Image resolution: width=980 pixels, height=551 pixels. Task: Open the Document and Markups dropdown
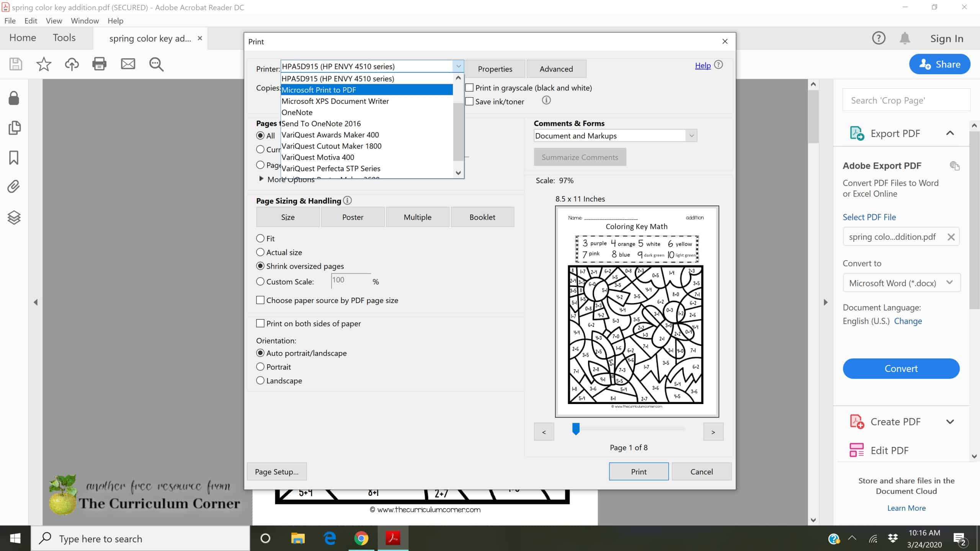(691, 135)
